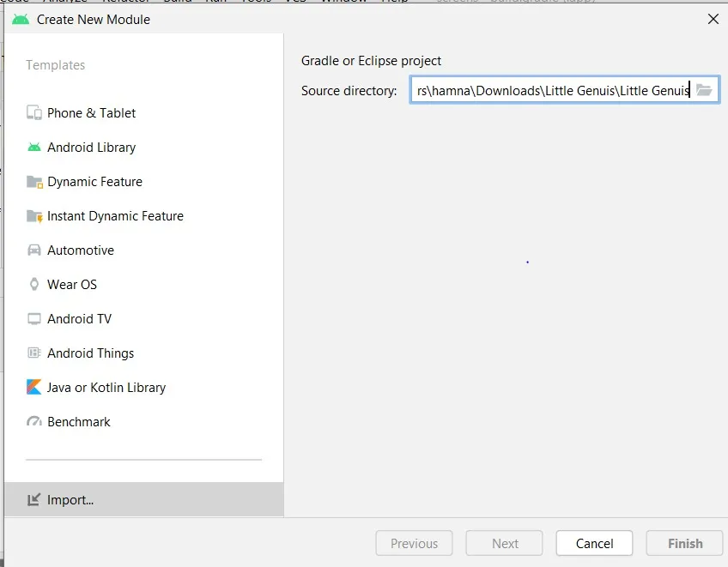Select the Import... option
Viewport: 728px width, 567px height.
click(x=70, y=500)
